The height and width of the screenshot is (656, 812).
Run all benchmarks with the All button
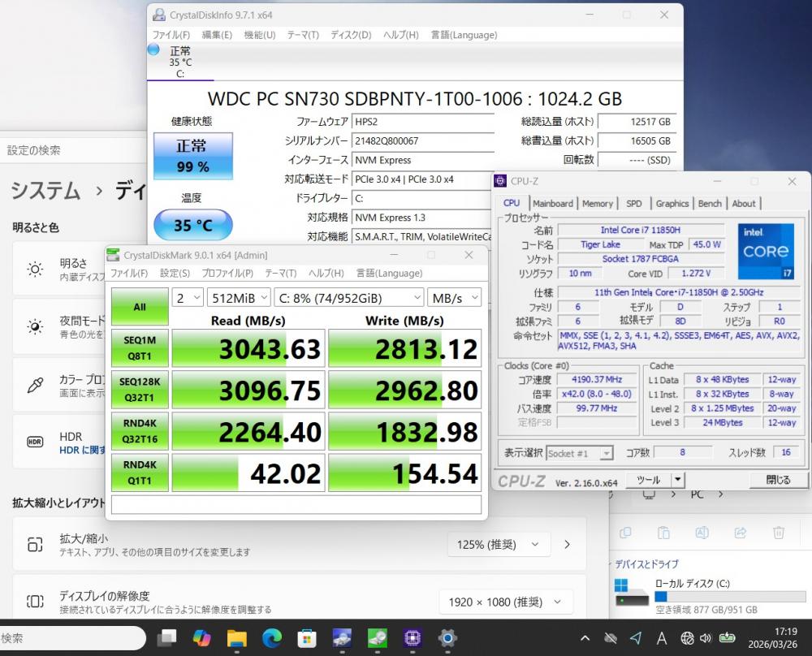coord(140,307)
